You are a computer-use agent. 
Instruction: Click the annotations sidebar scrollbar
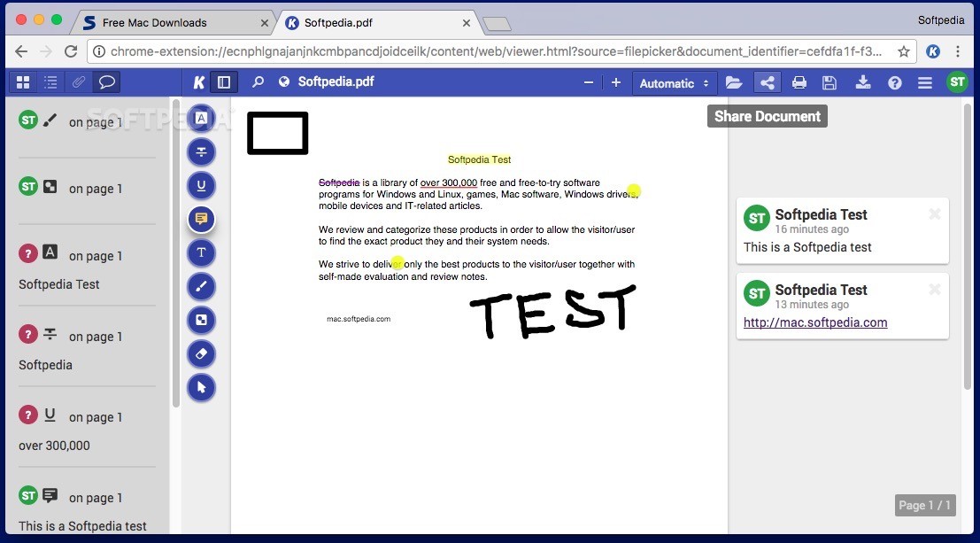pyautogui.click(x=176, y=253)
